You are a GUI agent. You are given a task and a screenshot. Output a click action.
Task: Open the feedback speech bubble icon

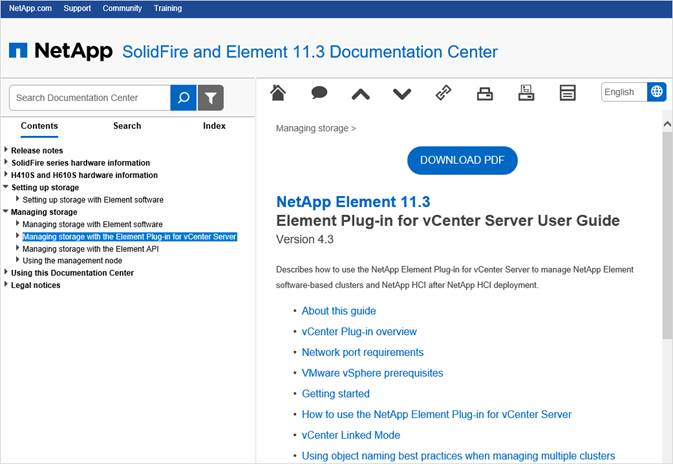[x=319, y=92]
